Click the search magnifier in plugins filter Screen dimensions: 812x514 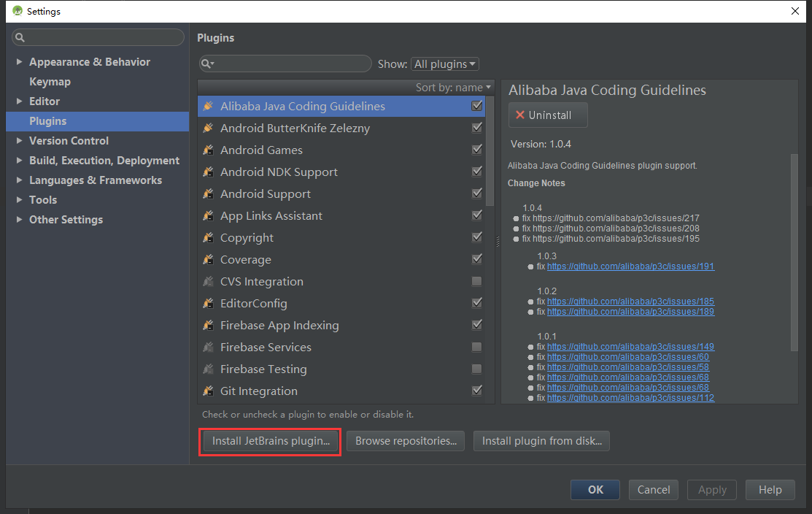pyautogui.click(x=207, y=64)
